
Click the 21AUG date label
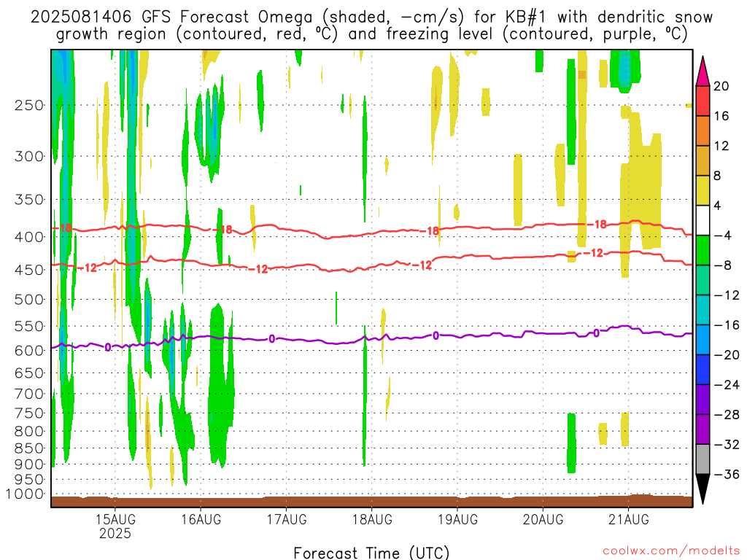point(628,519)
